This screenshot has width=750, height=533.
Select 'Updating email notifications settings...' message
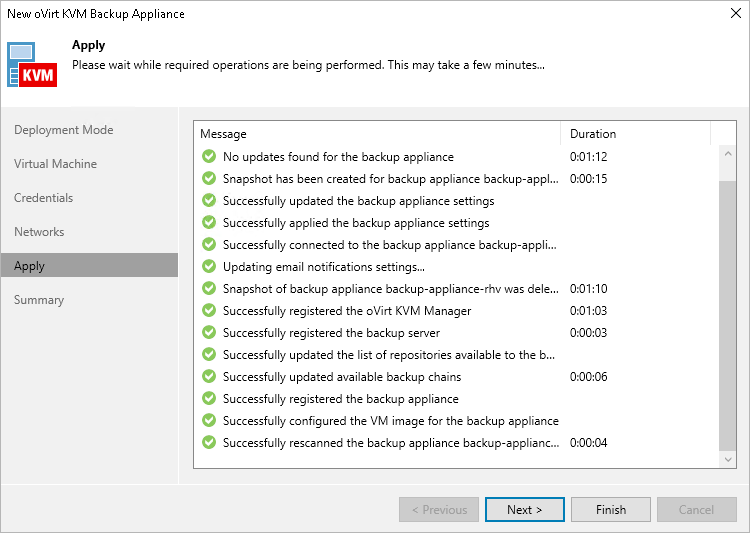324,267
